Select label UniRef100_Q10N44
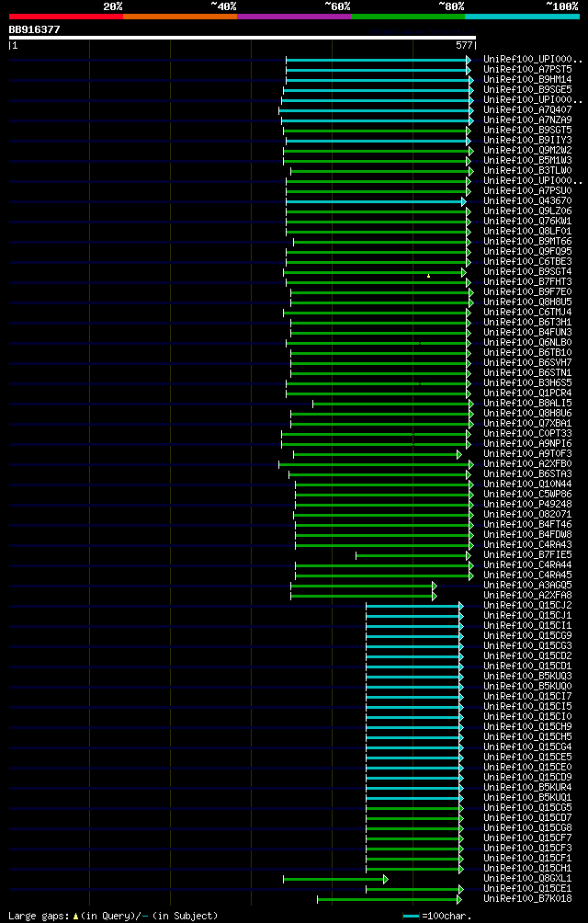The width and height of the screenshot is (588, 923). point(527,484)
